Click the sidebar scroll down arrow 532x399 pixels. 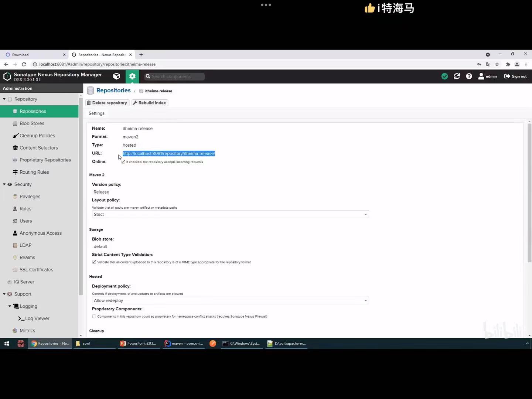tap(81, 335)
